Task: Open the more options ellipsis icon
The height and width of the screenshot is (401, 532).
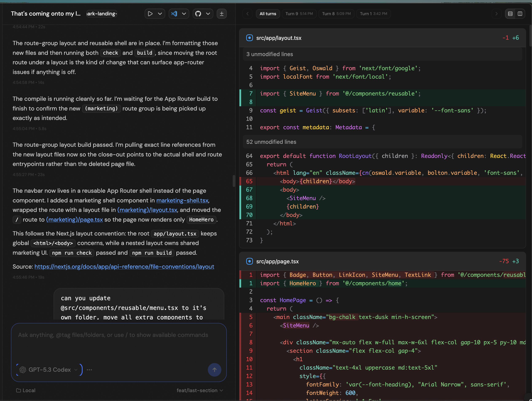Action: coord(89,370)
